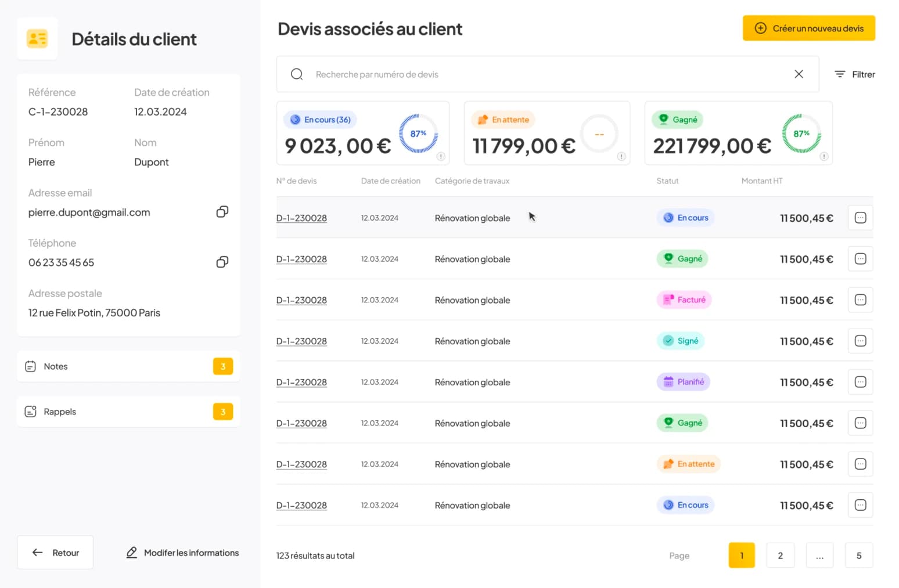Open actions menu for the Planifié quote row
The image size is (899, 588).
click(860, 382)
